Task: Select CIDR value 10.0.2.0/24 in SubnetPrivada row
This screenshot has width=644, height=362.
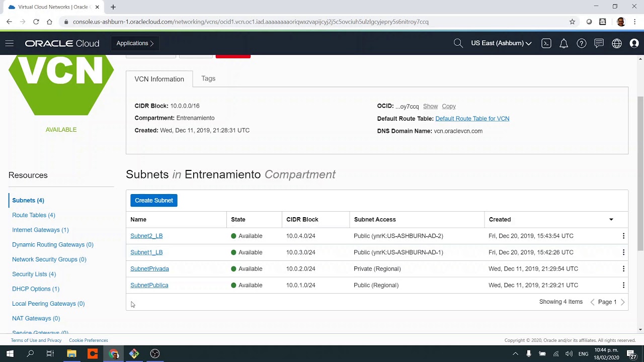Action: point(301,268)
